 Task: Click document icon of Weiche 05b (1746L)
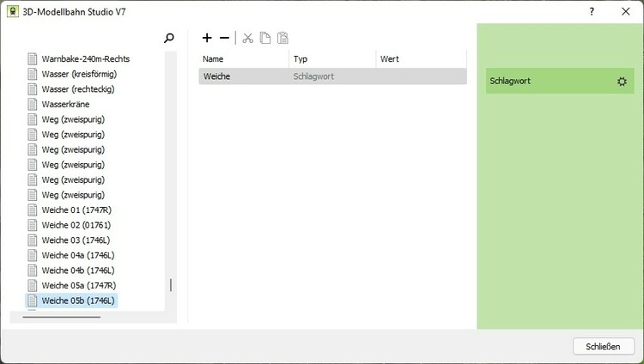[x=33, y=300]
